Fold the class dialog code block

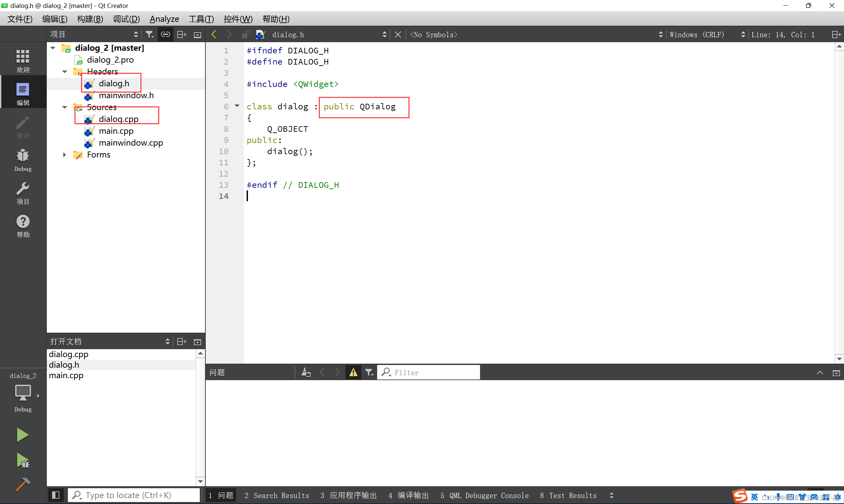pyautogui.click(x=237, y=106)
